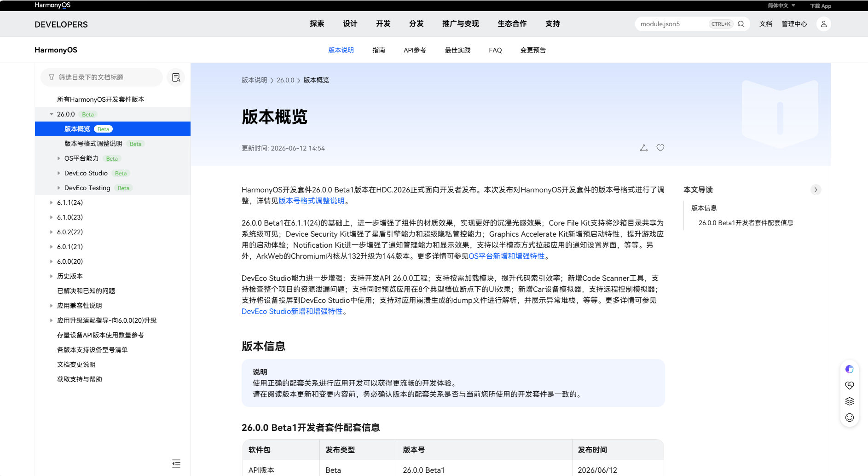Jump to 26.0.0 Beta1开发者套件配套信息 outline entry
Screen dimensions: 868x476
pyautogui.click(x=746, y=223)
